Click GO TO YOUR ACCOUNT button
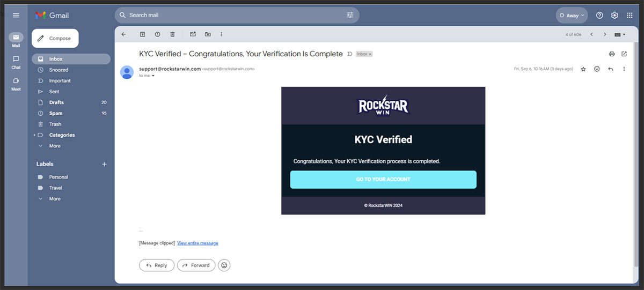644x290 pixels. (x=383, y=180)
